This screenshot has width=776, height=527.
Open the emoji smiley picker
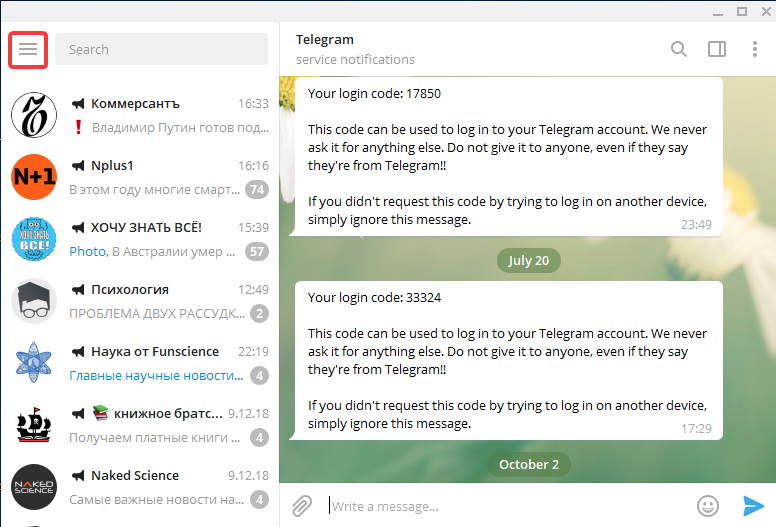[x=708, y=506]
